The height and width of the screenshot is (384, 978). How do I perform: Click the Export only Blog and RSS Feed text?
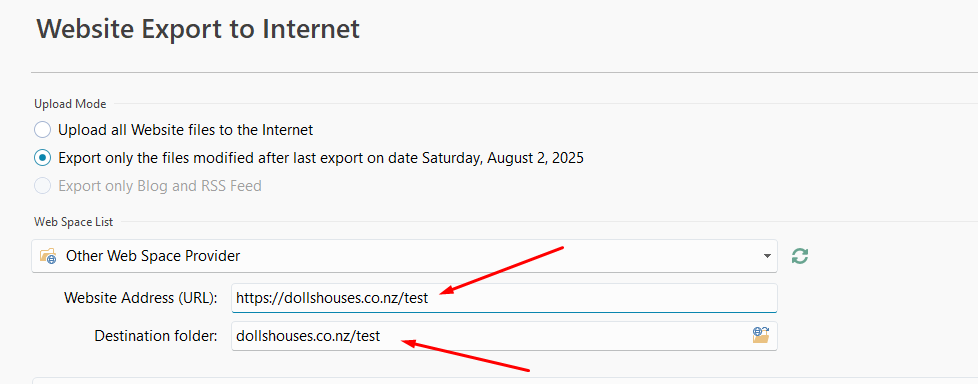coord(160,186)
